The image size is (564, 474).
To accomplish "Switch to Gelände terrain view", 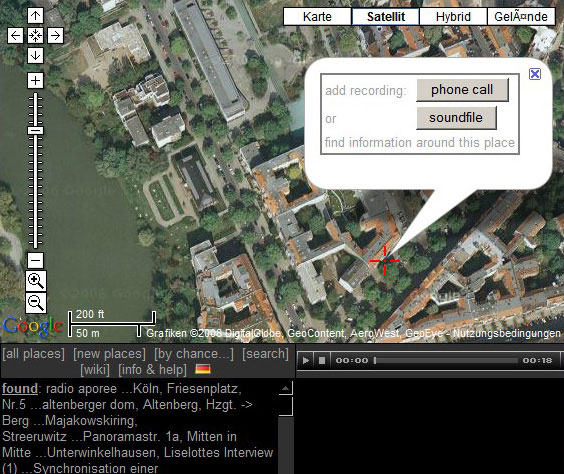I will click(521, 17).
